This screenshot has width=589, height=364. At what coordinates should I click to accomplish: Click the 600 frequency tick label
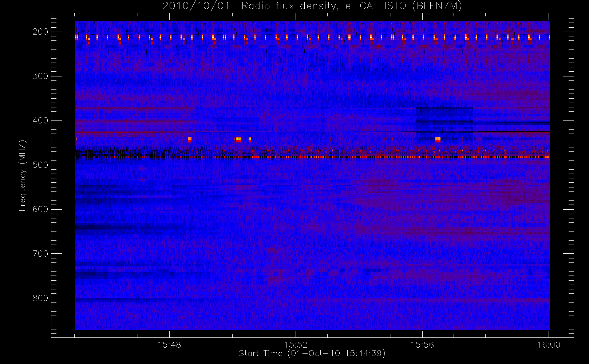[x=40, y=209]
